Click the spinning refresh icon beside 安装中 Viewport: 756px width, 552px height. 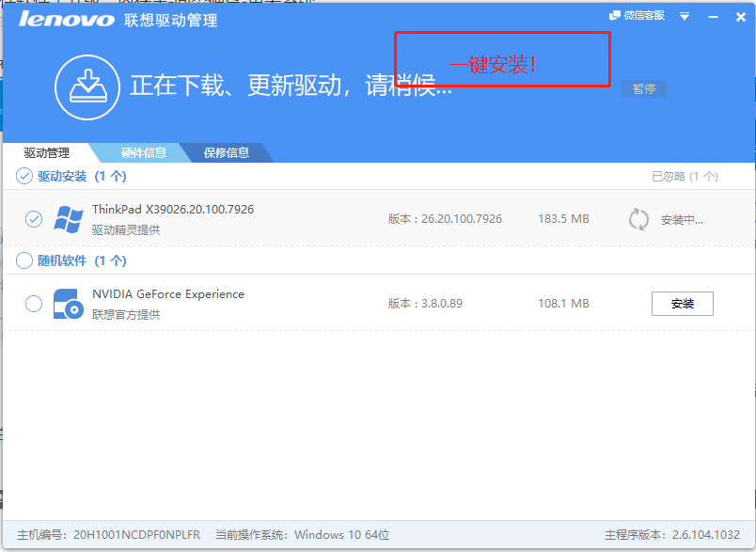[x=638, y=219]
